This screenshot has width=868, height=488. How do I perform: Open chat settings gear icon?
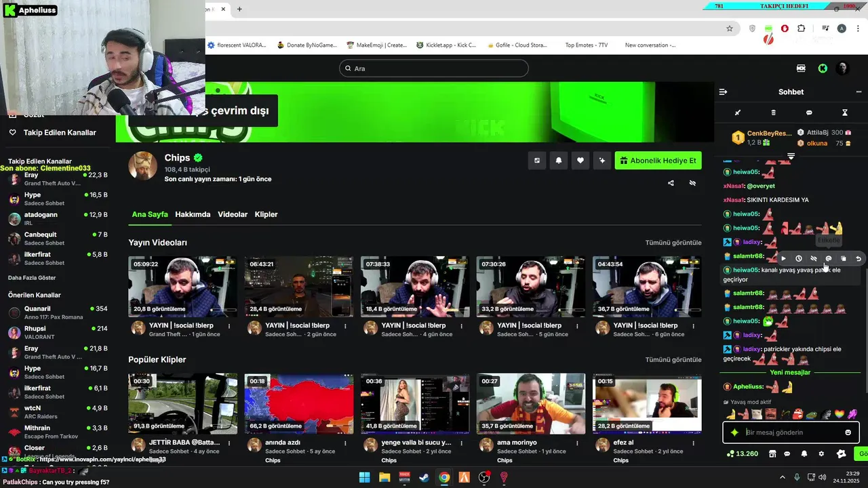tap(821, 453)
